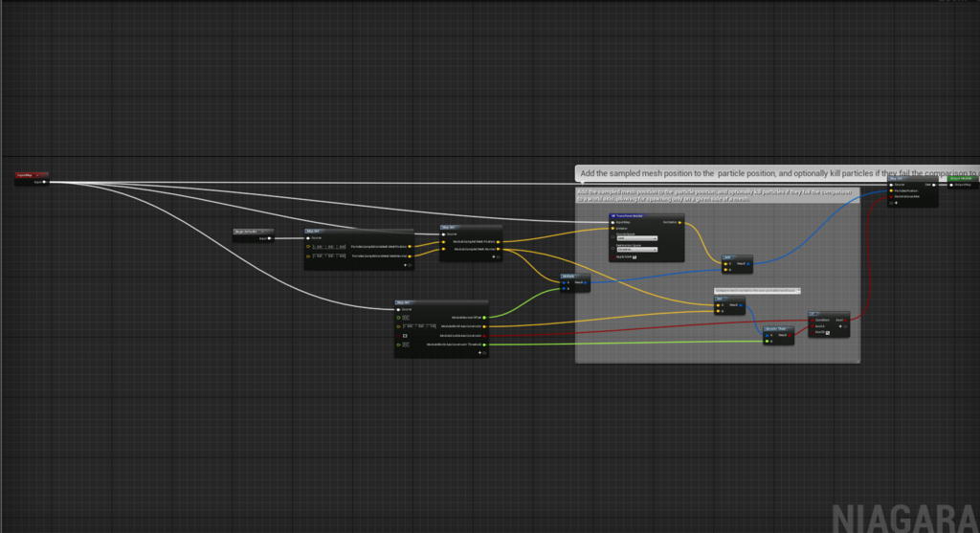Edit the Module.World Axis Constraint Threshold default value
Viewport: 980px width, 533px height.
pos(406,344)
